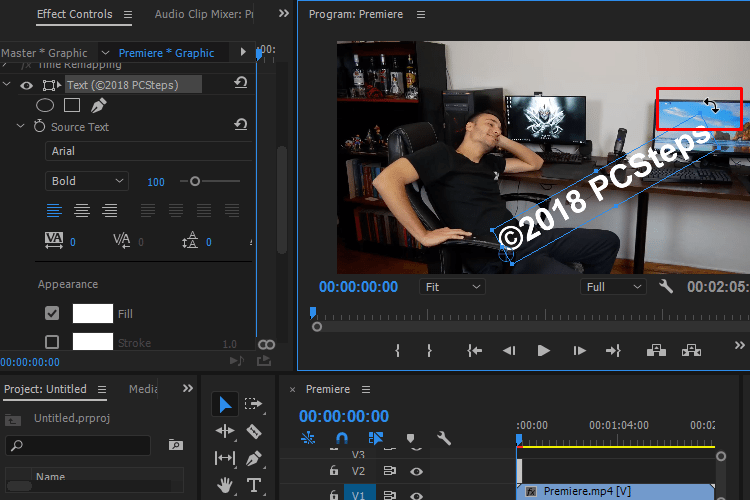Open the Full playback resolution dropdown

pyautogui.click(x=613, y=287)
